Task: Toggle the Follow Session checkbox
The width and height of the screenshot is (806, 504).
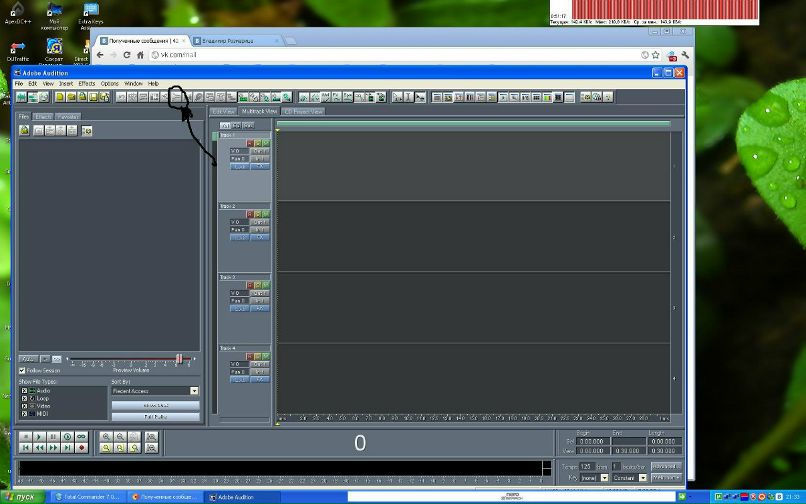Action: click(23, 370)
